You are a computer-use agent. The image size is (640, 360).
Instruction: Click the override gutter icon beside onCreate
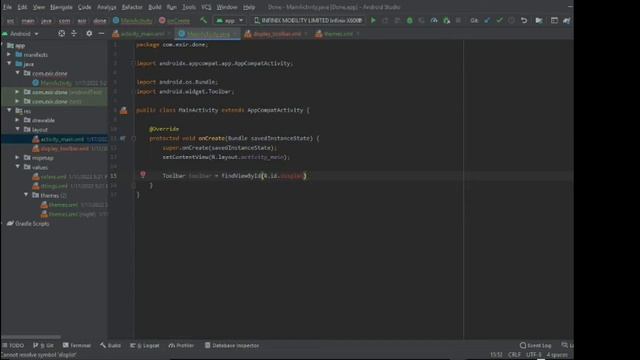tap(123, 138)
